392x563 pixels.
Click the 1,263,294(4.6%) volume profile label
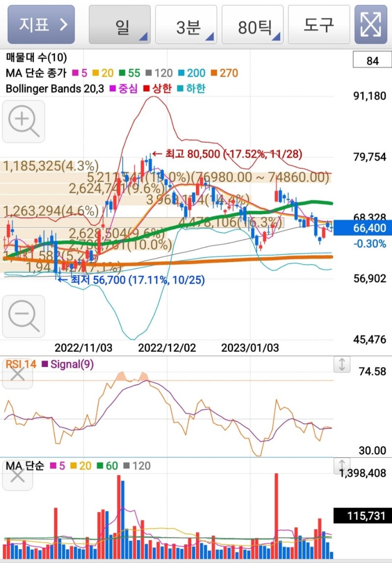[x=51, y=211]
